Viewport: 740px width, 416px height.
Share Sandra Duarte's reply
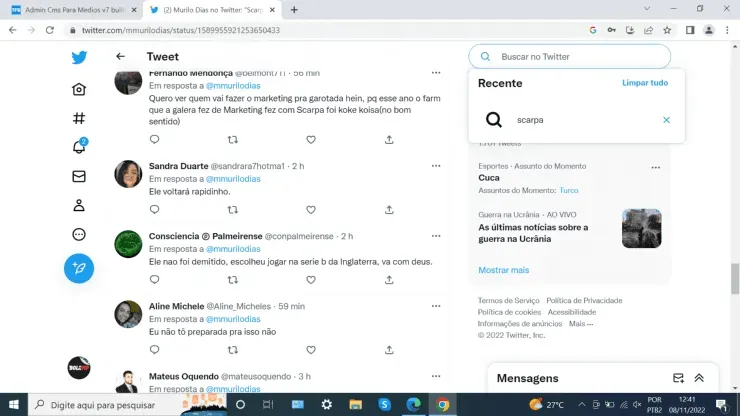pyautogui.click(x=389, y=210)
